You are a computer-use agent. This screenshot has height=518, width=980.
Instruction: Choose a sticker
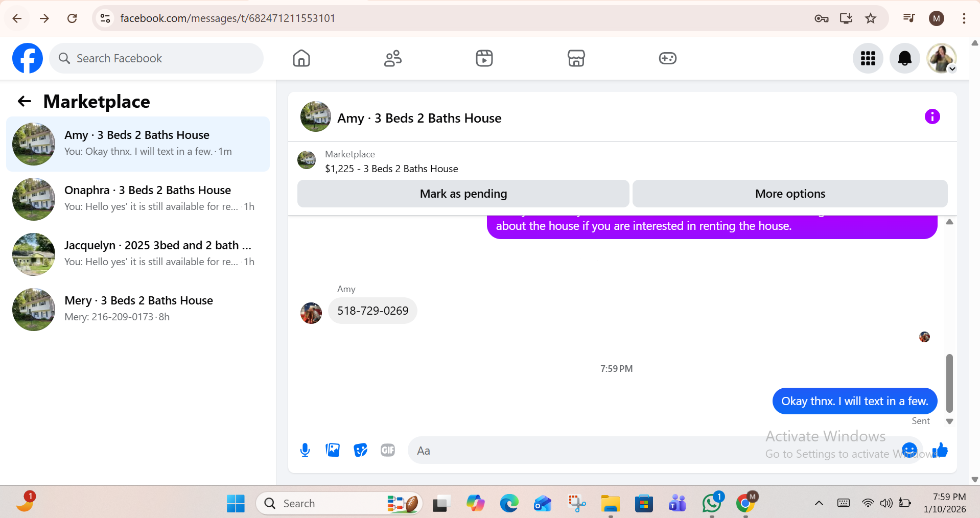(361, 450)
